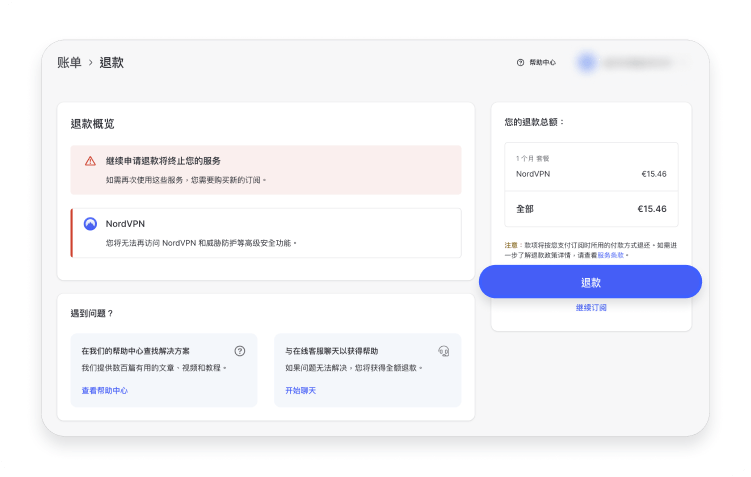
Task: Click the question mark icon in help card
Action: [x=240, y=351]
